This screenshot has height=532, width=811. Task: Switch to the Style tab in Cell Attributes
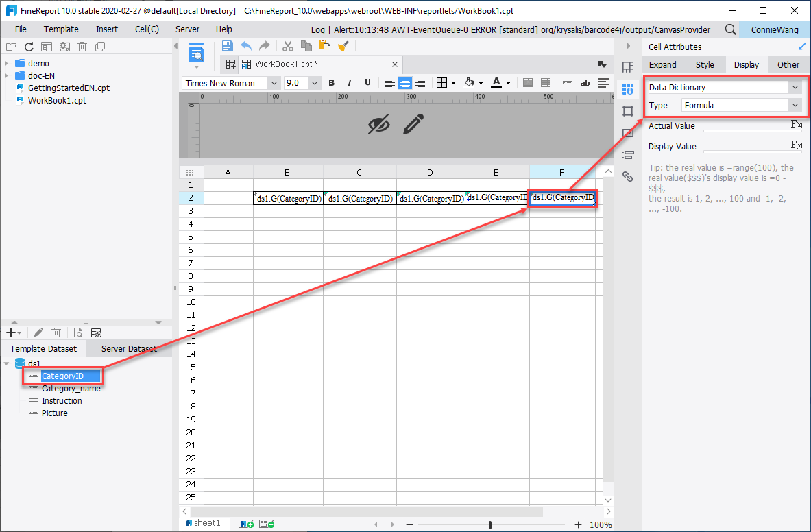pyautogui.click(x=703, y=64)
